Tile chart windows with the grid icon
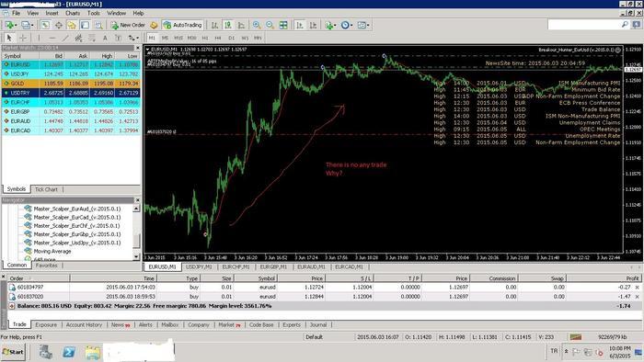644x362 pixels. pos(283,25)
